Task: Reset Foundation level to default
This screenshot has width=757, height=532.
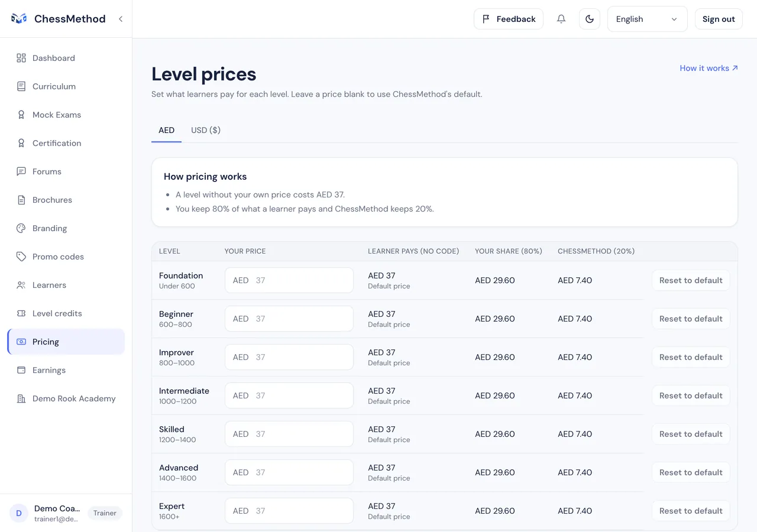Action: pos(691,280)
